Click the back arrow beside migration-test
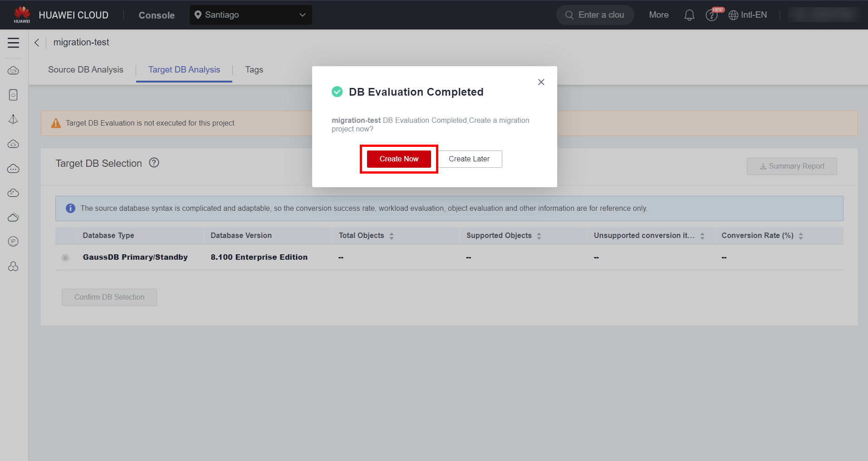This screenshot has width=868, height=461. (37, 43)
